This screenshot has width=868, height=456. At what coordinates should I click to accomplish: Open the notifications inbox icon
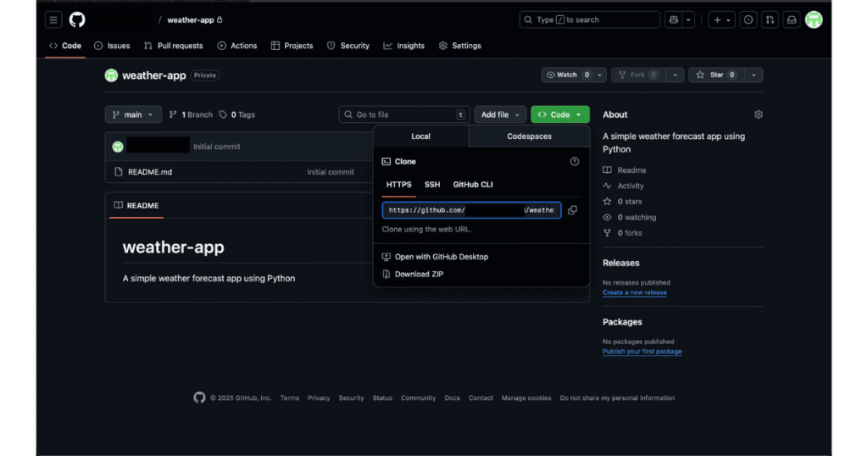(x=791, y=19)
